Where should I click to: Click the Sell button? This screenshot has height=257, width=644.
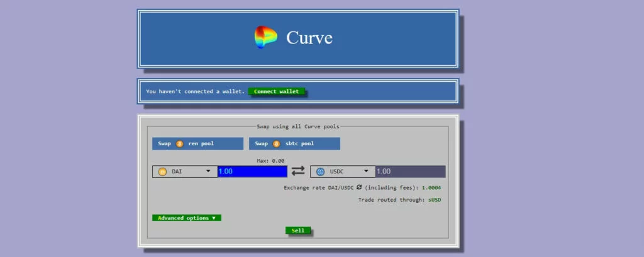coord(297,231)
